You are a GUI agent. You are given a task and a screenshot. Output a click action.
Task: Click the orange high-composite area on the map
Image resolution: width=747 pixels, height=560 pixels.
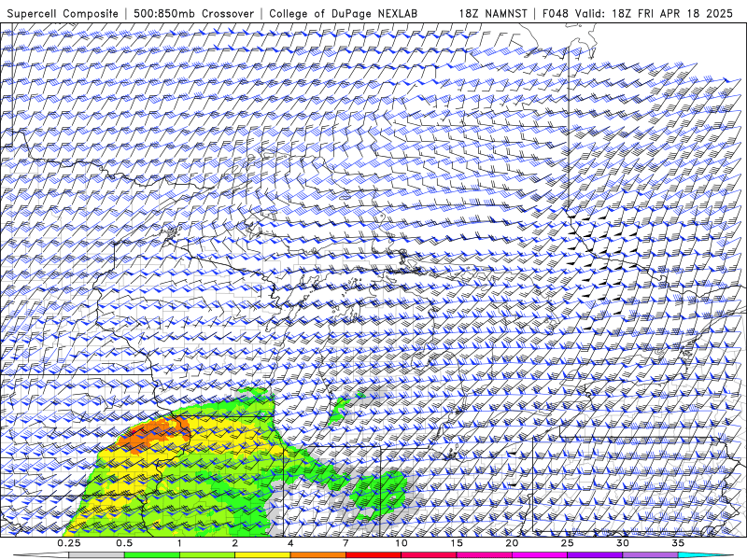[x=152, y=432]
